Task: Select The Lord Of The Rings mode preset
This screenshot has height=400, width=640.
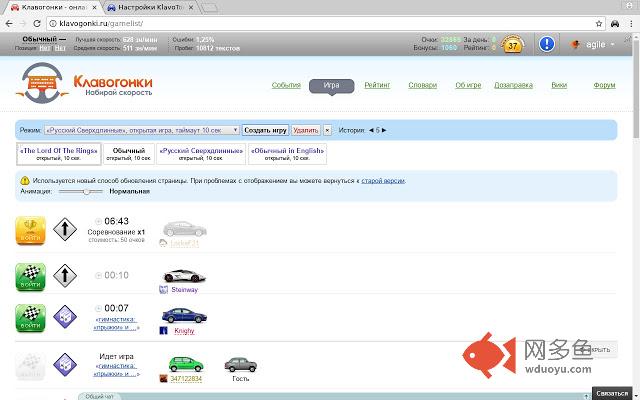Action: click(x=59, y=154)
